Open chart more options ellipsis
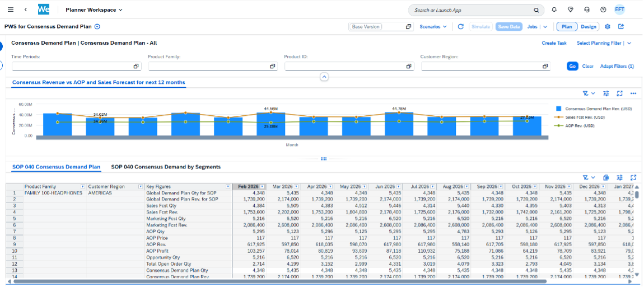 [x=633, y=93]
